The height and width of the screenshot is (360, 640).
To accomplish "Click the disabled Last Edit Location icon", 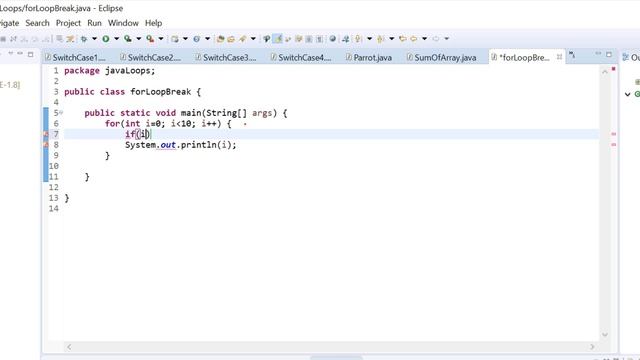I will click(x=436, y=39).
